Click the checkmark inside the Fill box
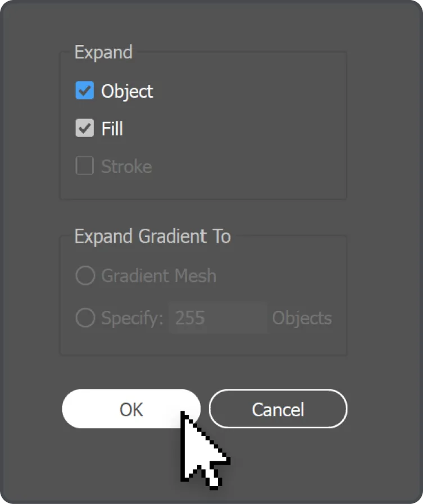 84,128
